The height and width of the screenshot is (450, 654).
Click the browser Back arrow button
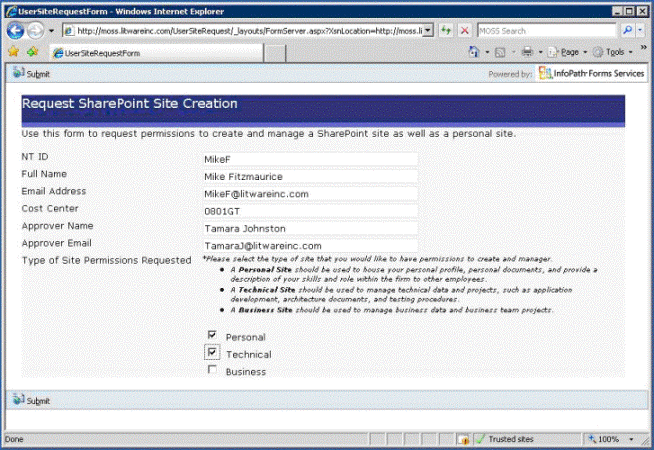17,31
